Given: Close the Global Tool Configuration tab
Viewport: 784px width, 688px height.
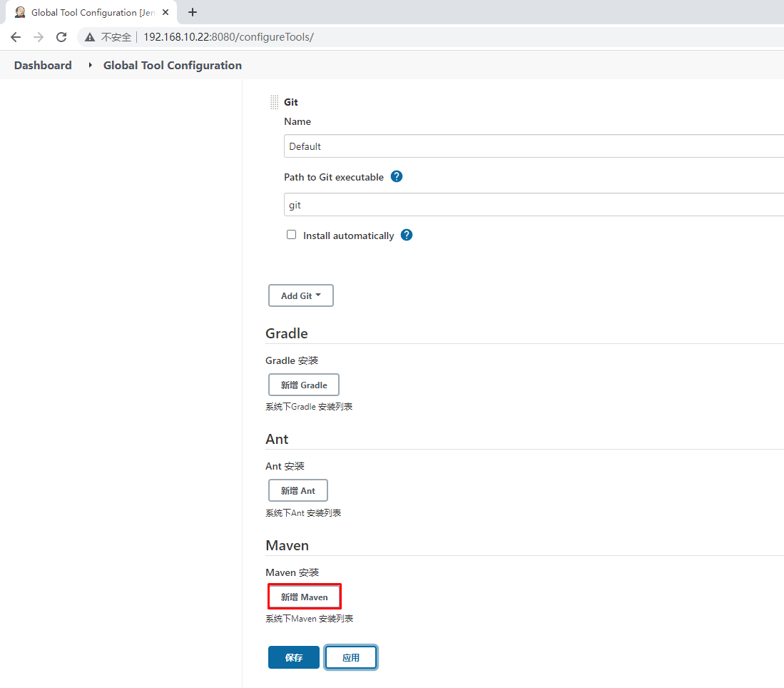Looking at the screenshot, I should click(166, 12).
